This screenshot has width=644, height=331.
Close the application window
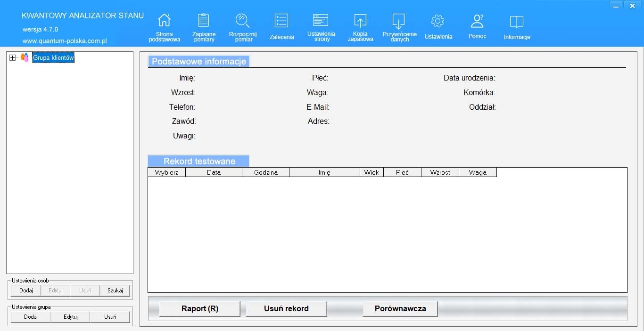pyautogui.click(x=632, y=5)
